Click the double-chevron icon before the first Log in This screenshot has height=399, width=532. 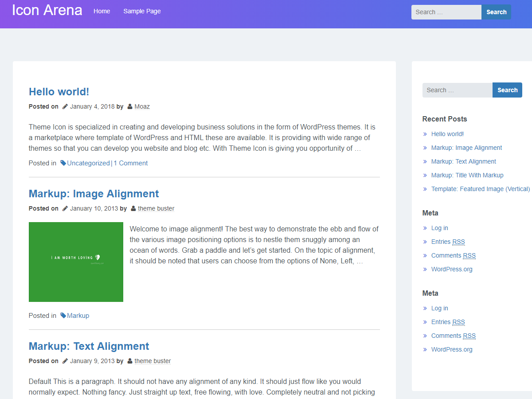(x=425, y=228)
